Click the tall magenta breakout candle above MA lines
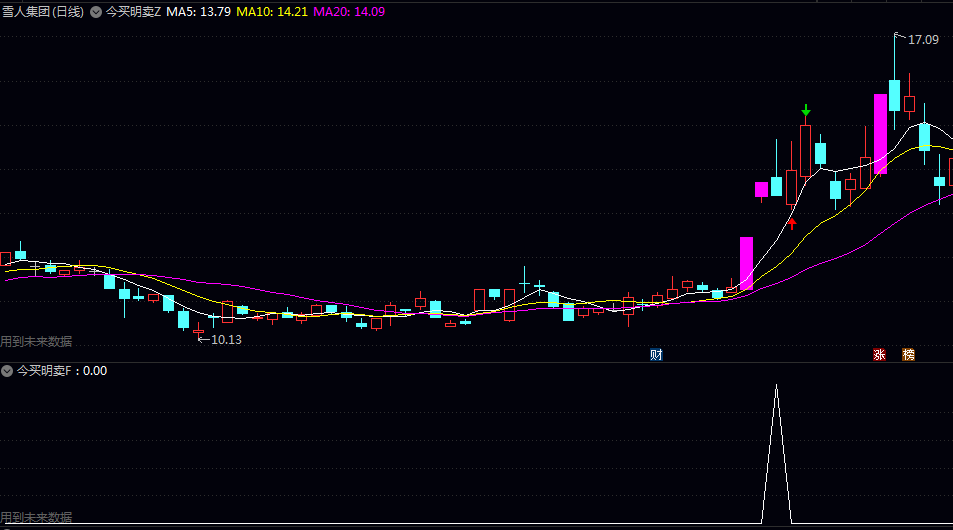Image resolution: width=953 pixels, height=530 pixels. (746, 263)
